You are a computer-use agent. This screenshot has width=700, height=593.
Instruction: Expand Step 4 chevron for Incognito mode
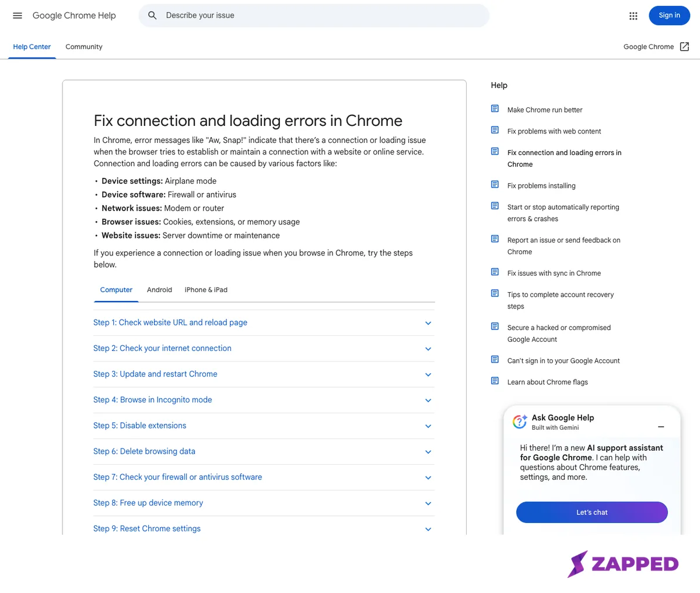pyautogui.click(x=428, y=401)
